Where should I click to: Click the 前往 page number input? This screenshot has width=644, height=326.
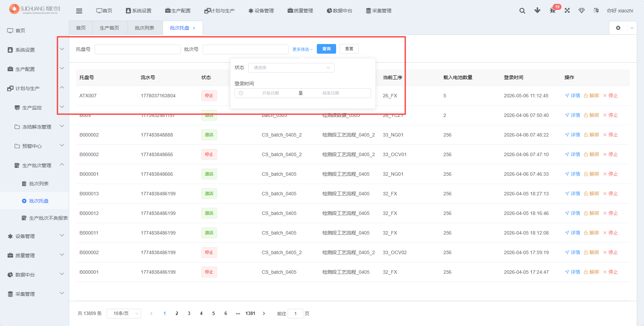pos(296,314)
